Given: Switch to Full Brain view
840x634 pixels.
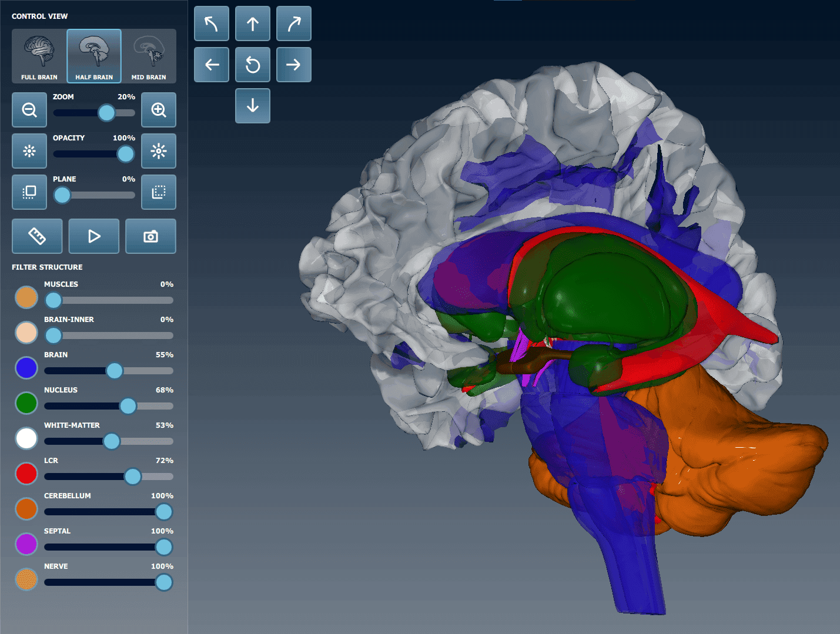Looking at the screenshot, I should [x=39, y=56].
